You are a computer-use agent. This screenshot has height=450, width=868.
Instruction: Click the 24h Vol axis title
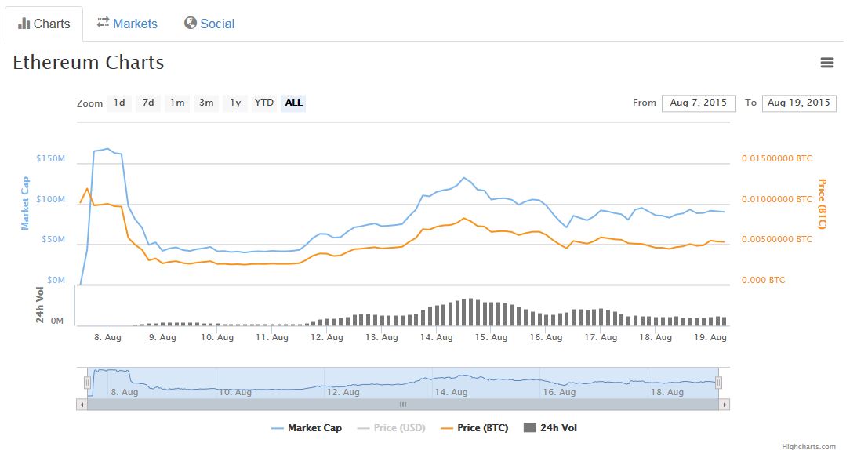tap(40, 304)
